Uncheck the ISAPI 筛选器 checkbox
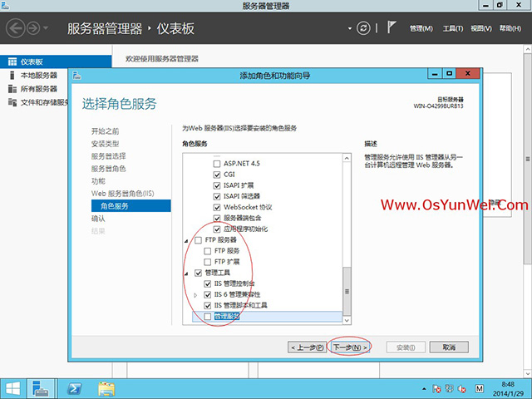The width and height of the screenshot is (532, 399). 217,196
